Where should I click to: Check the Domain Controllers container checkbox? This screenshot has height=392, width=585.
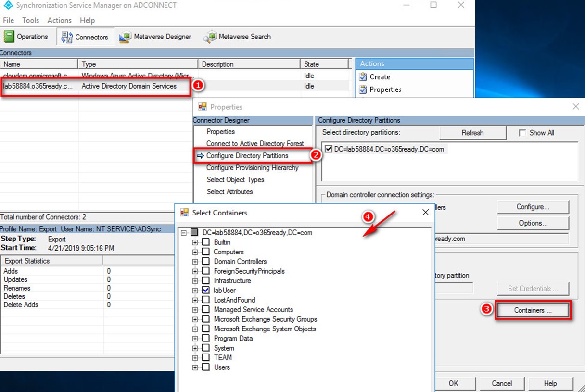(x=205, y=262)
